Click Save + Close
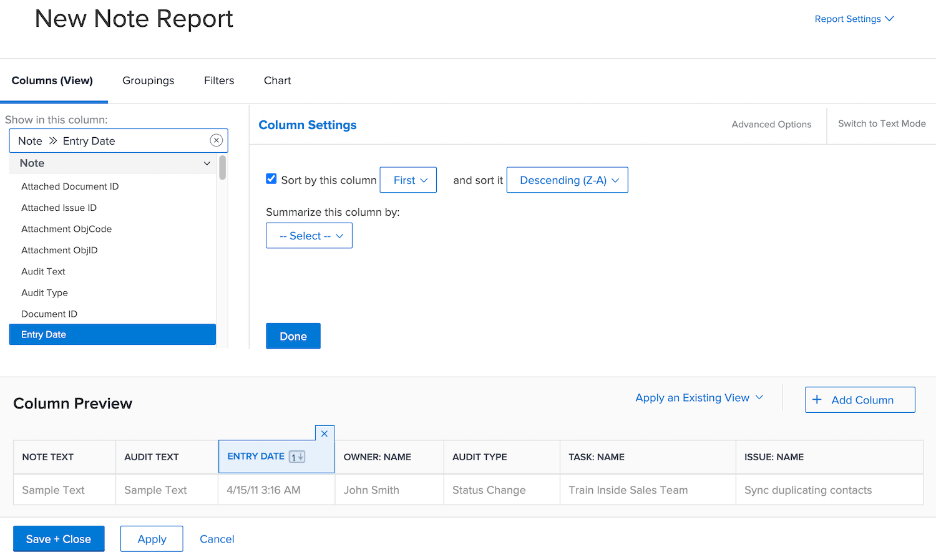 click(58, 538)
